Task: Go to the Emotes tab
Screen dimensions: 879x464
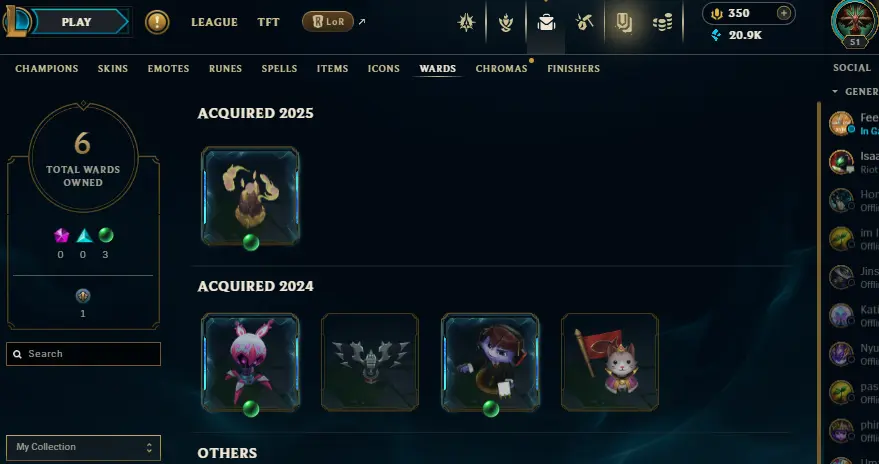Action: pos(168,68)
